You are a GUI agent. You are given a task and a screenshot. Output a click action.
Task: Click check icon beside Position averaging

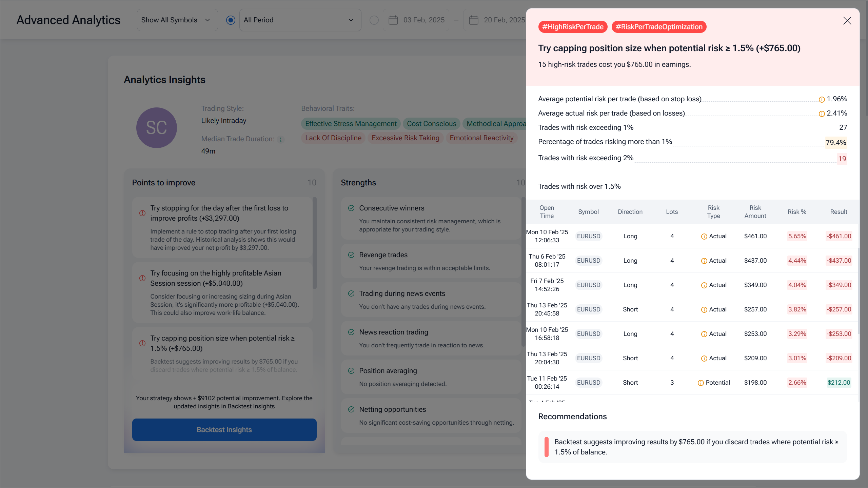click(x=351, y=371)
